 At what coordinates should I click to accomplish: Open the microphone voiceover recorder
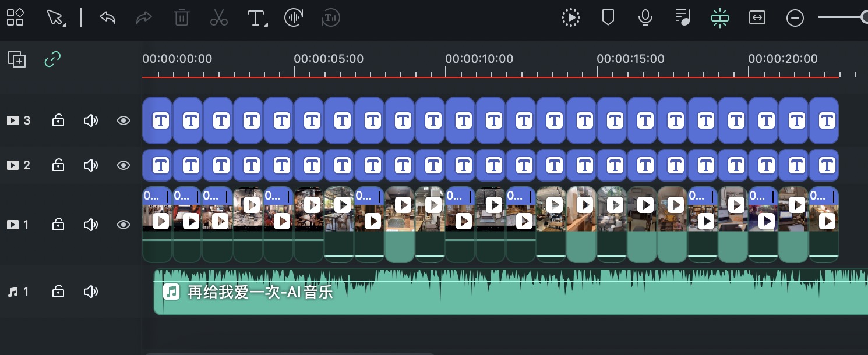coord(645,18)
